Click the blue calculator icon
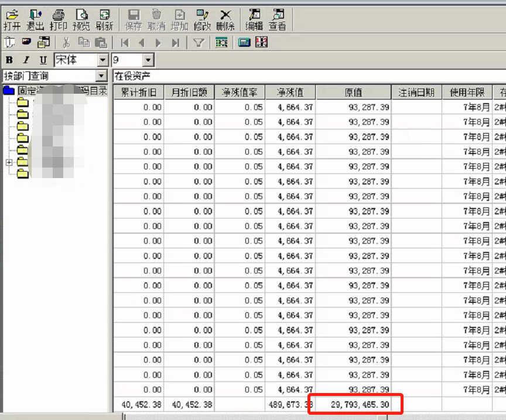 tap(244, 42)
